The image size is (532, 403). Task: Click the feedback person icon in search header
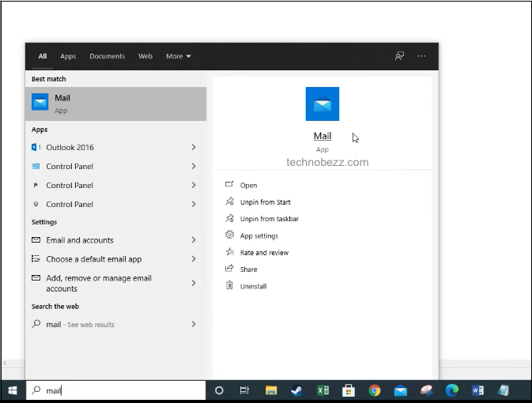399,56
